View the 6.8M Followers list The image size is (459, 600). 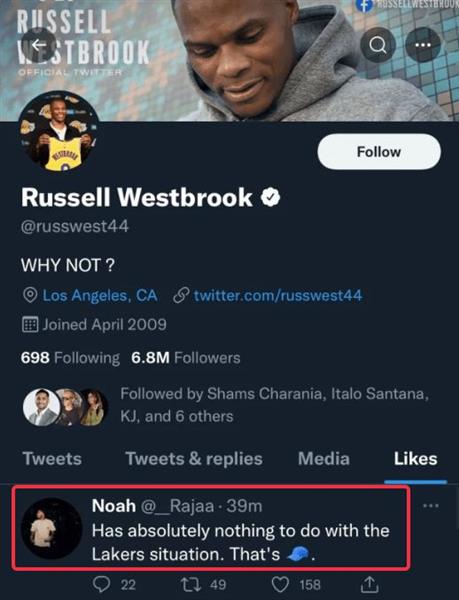pyautogui.click(x=186, y=358)
